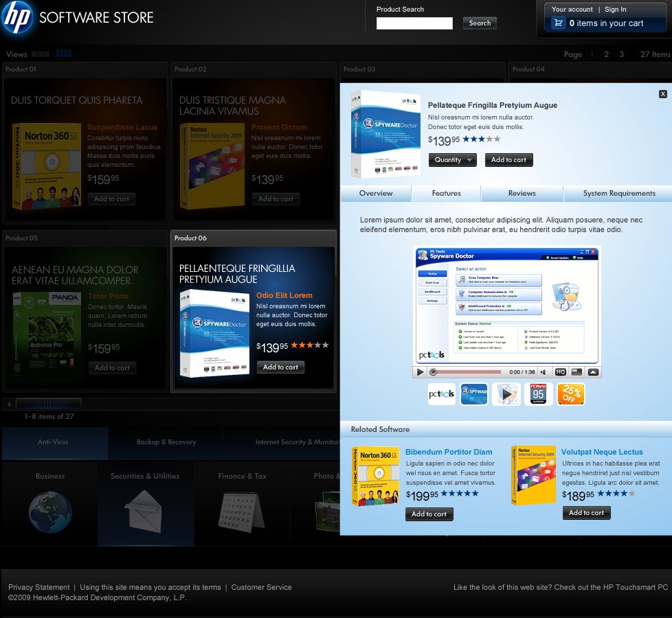This screenshot has width=672, height=618.
Task: Add Volutpat Neque Lectus to cart
Action: pyautogui.click(x=586, y=513)
